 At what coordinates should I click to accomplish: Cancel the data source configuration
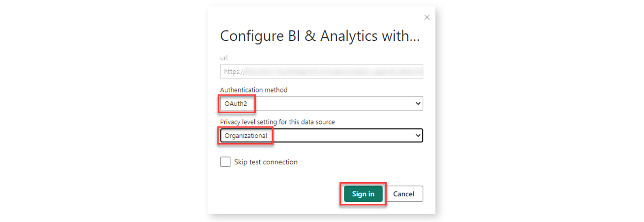pyautogui.click(x=404, y=194)
